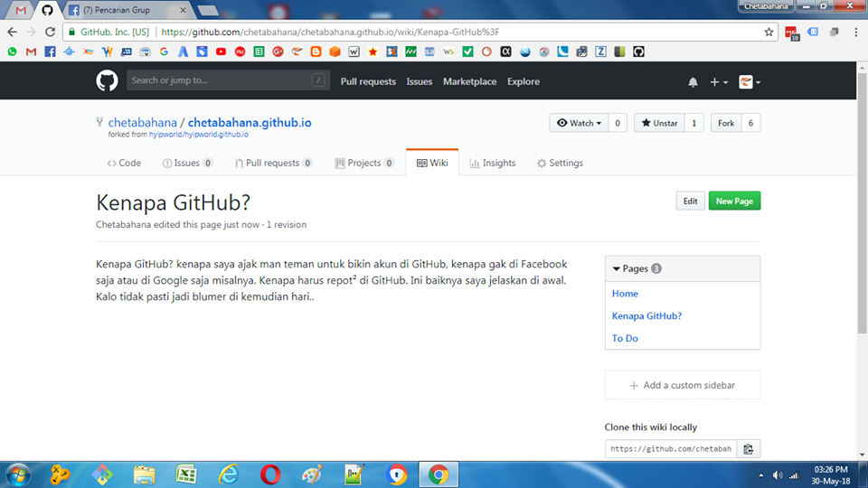
Task: Collapse the Pages list triangle
Action: click(x=616, y=269)
